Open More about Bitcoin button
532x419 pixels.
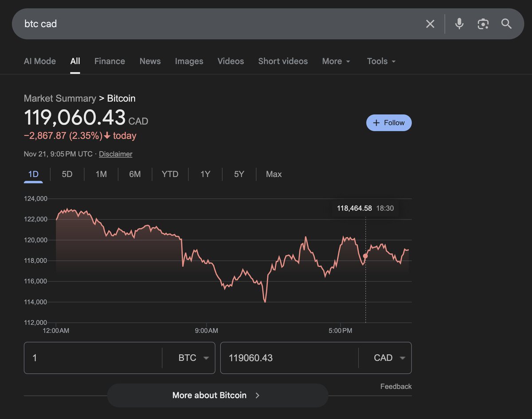point(218,395)
